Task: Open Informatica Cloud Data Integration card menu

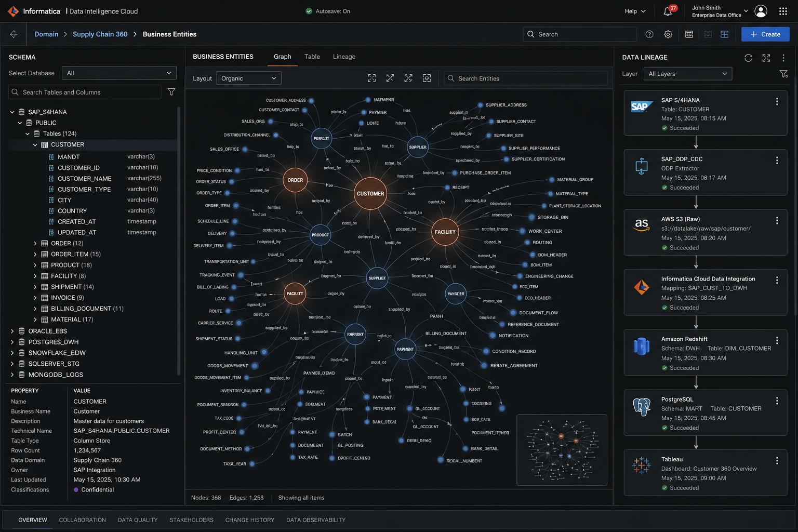Action: click(x=777, y=280)
